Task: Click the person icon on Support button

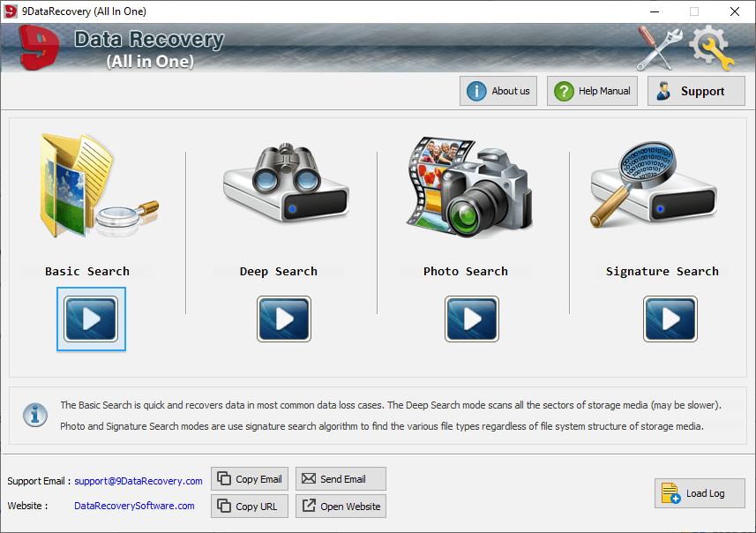Action: tap(664, 91)
